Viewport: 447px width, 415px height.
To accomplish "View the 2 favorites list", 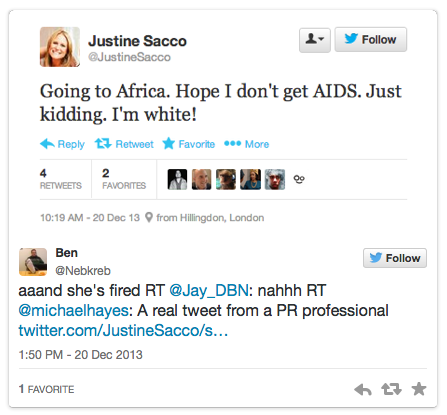I will [124, 179].
